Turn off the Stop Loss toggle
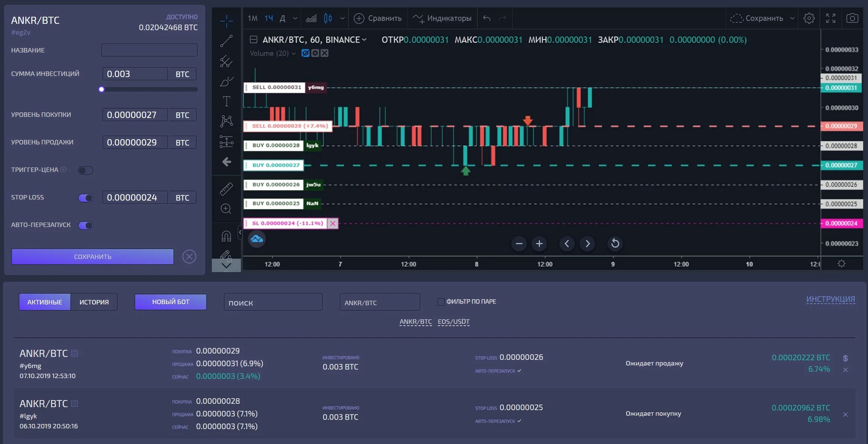This screenshot has width=868, height=444. [86, 198]
